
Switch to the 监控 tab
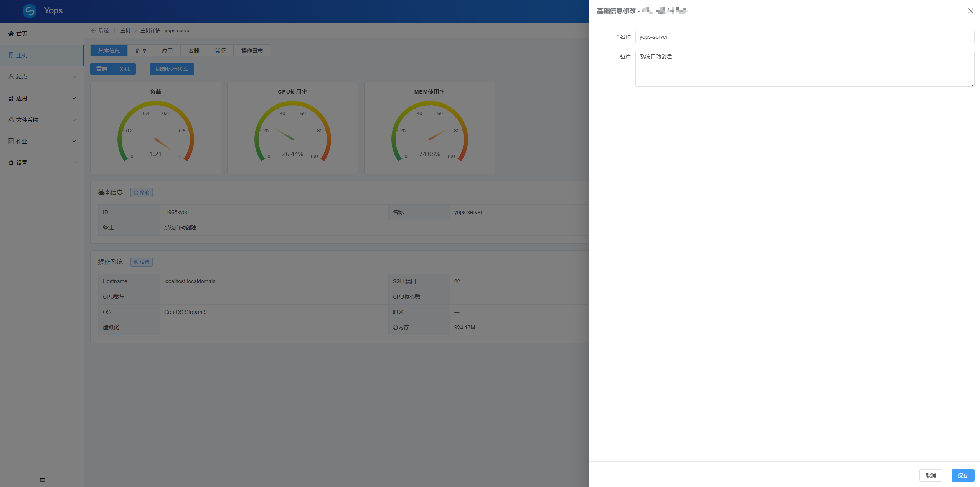(141, 51)
